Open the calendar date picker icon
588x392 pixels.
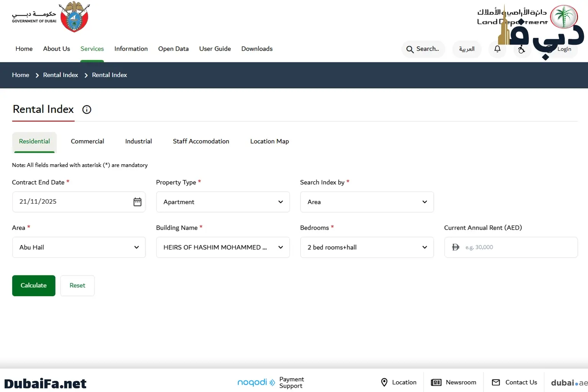[137, 202]
